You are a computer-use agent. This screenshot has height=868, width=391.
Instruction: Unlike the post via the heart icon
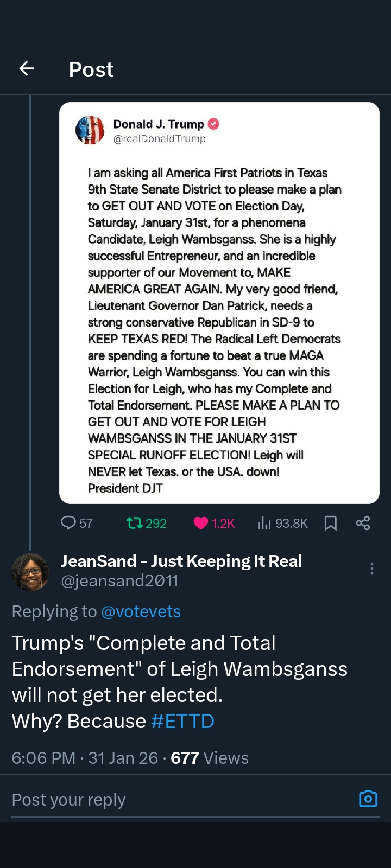tap(201, 523)
